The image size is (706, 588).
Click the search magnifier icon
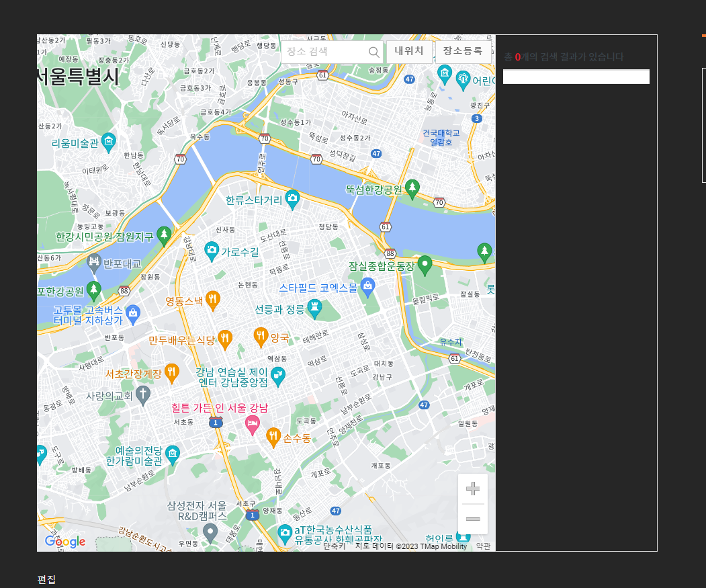pos(373,52)
